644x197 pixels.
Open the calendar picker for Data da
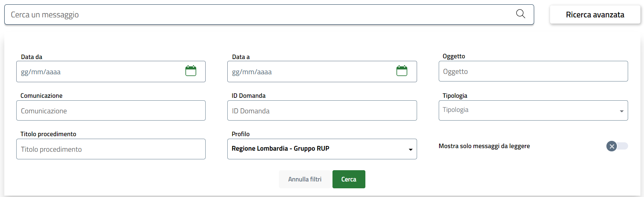click(191, 71)
